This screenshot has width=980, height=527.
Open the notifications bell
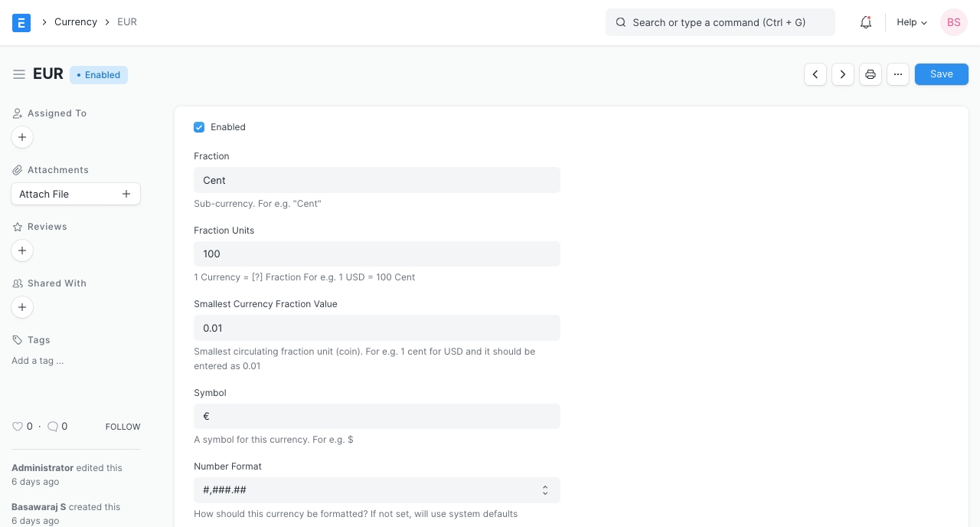pyautogui.click(x=866, y=22)
